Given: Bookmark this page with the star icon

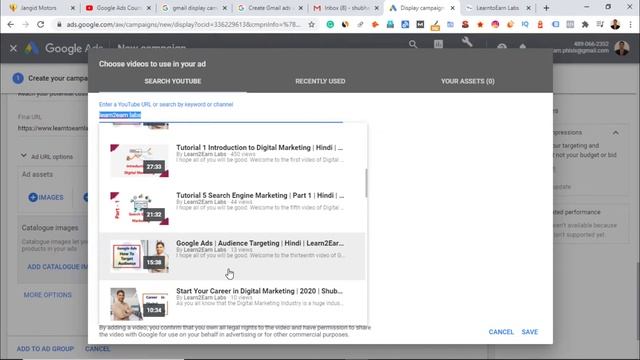Looking at the screenshot, I should [312, 24].
